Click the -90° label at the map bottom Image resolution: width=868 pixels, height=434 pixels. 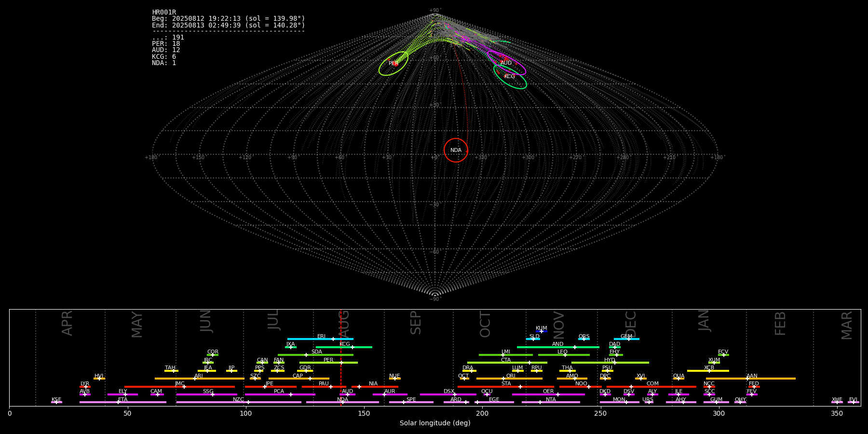point(434,299)
